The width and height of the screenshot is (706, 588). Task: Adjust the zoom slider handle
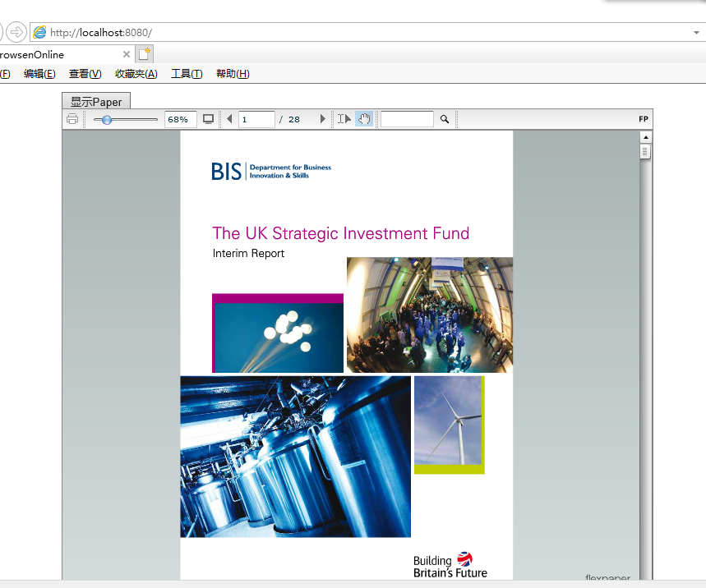point(107,120)
